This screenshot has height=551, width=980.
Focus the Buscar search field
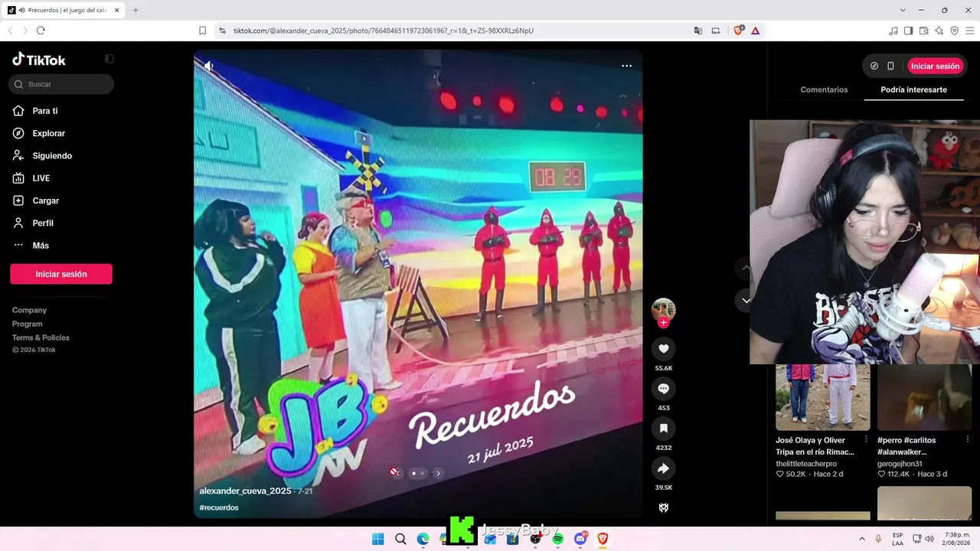[x=61, y=84]
